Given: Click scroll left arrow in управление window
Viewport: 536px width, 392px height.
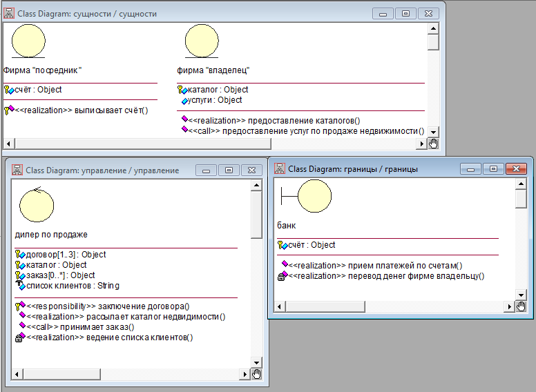Looking at the screenshot, I should point(17,374).
